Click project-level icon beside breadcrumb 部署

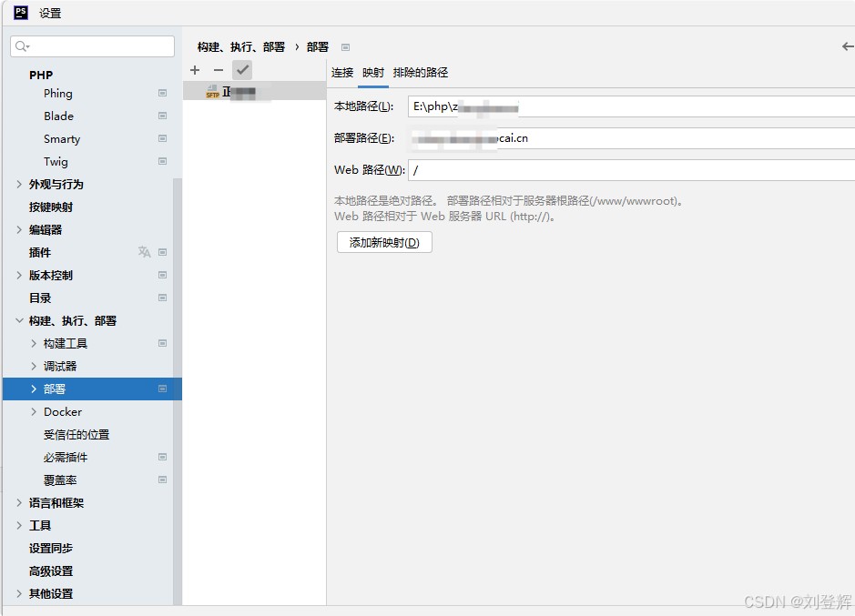pyautogui.click(x=345, y=47)
